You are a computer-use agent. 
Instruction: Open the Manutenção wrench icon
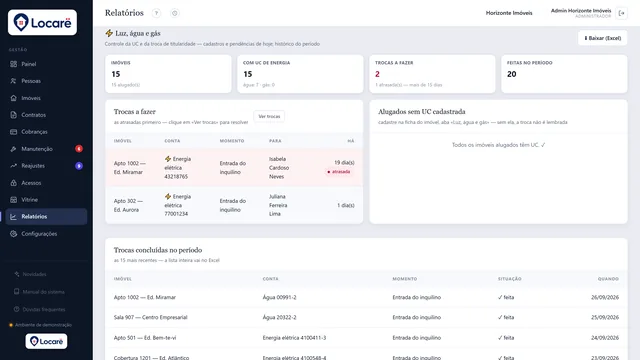13,149
